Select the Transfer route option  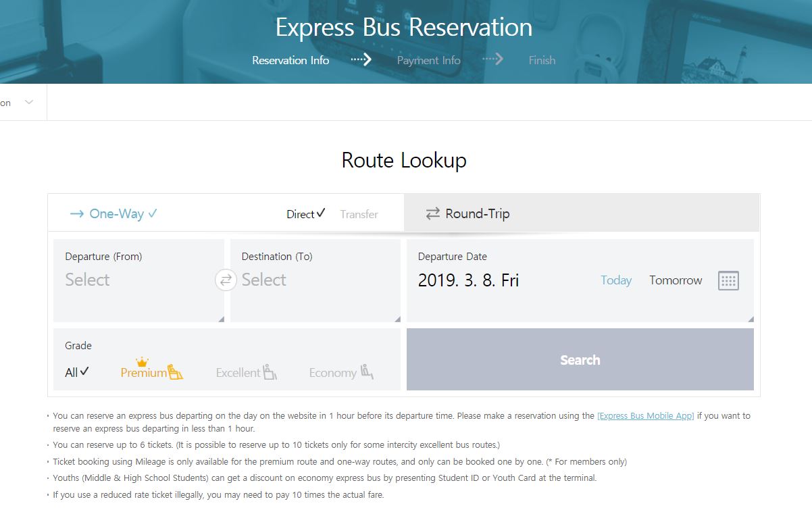(359, 214)
